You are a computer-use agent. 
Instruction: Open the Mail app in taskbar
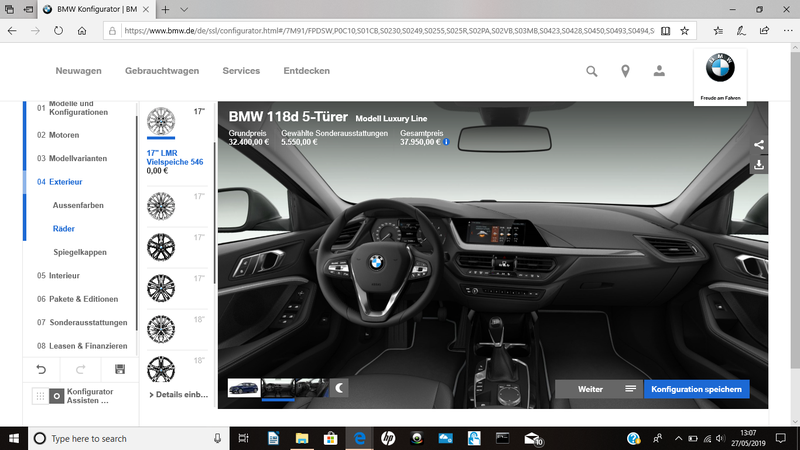click(532, 439)
